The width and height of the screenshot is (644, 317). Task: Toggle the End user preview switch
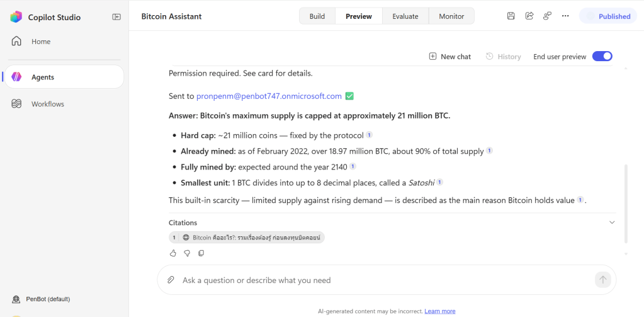point(602,56)
